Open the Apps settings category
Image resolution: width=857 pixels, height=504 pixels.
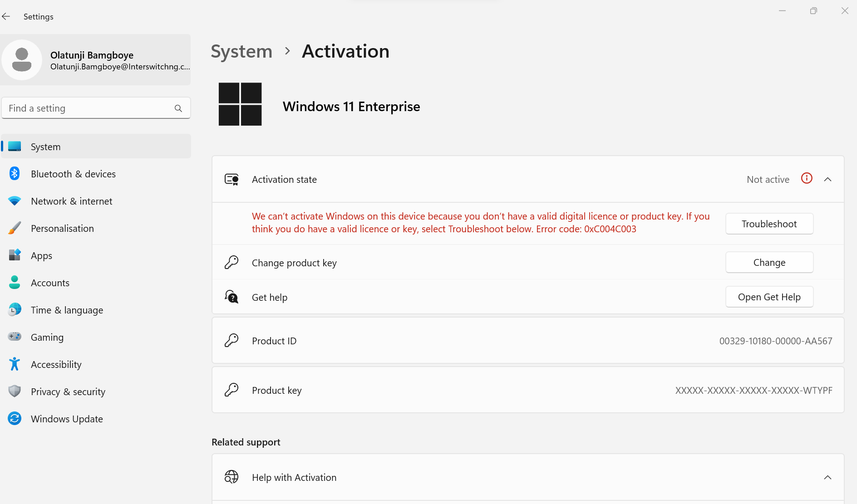tap(41, 256)
